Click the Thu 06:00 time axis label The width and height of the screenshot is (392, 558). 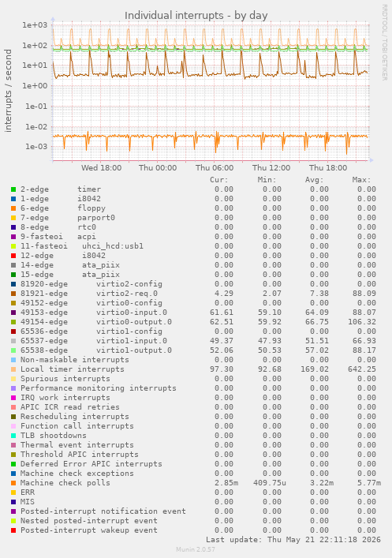[x=215, y=167]
